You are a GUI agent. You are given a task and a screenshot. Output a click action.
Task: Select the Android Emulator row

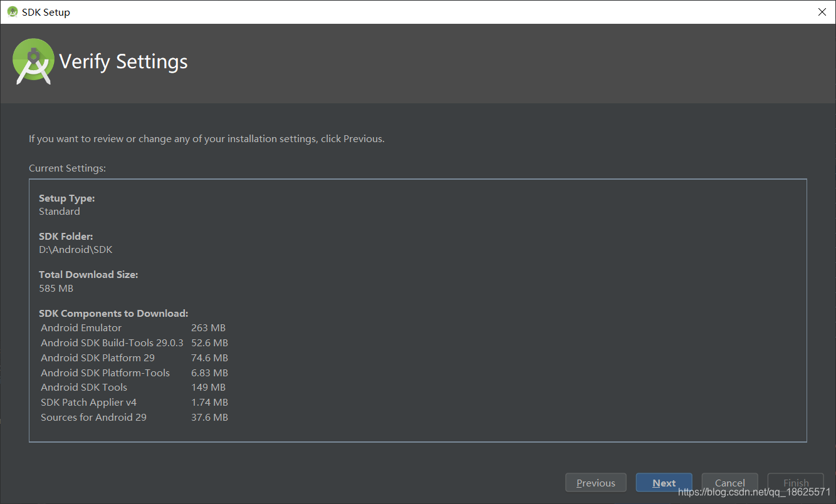134,328
